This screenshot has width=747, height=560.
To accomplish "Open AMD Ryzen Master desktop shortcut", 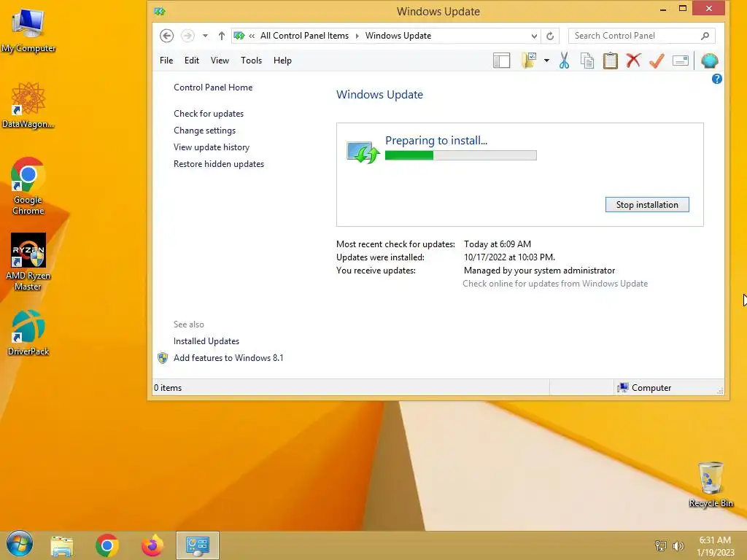I will tap(28, 262).
